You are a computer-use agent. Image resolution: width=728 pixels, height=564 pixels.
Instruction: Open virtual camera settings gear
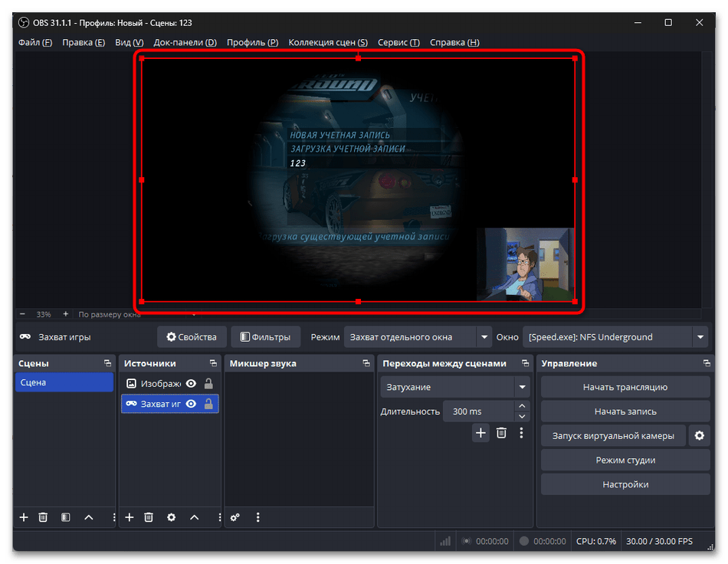[x=700, y=436]
